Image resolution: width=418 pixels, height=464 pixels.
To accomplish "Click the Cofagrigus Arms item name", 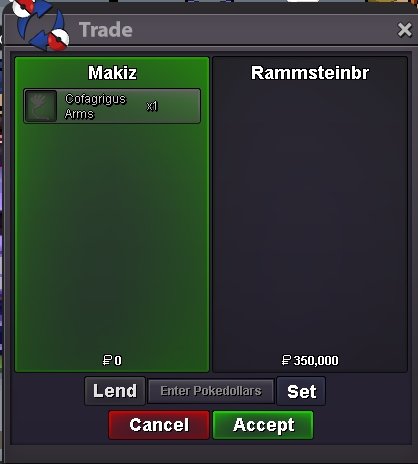I will [95, 106].
